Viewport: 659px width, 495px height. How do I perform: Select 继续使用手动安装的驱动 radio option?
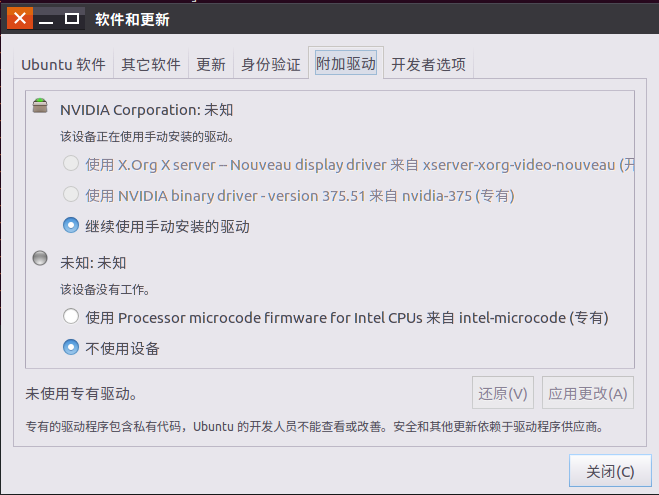coord(71,225)
